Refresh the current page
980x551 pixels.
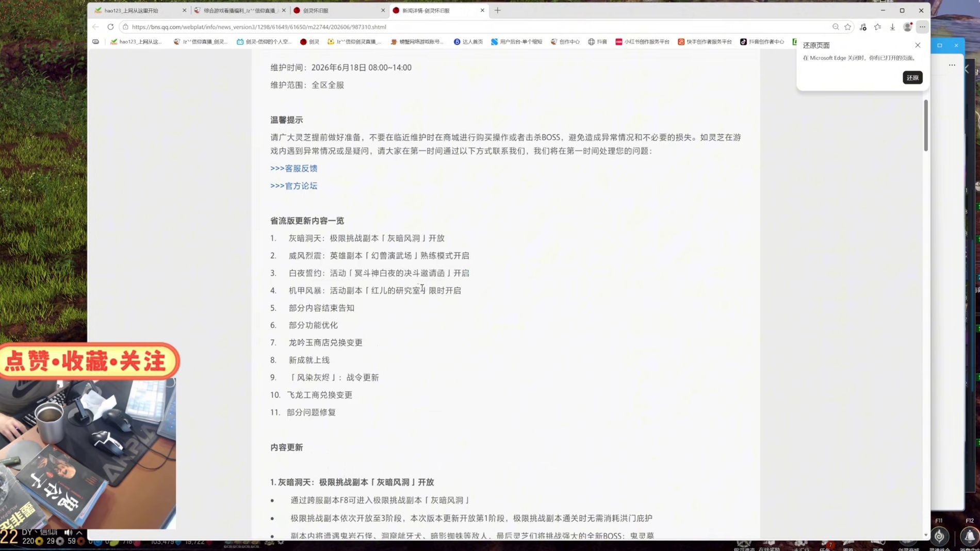point(110,27)
